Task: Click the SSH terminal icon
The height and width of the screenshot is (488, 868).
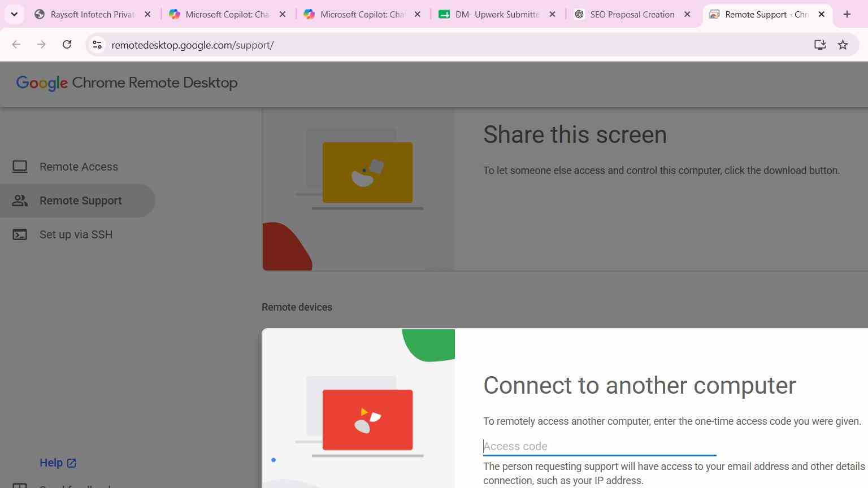Action: 20,234
